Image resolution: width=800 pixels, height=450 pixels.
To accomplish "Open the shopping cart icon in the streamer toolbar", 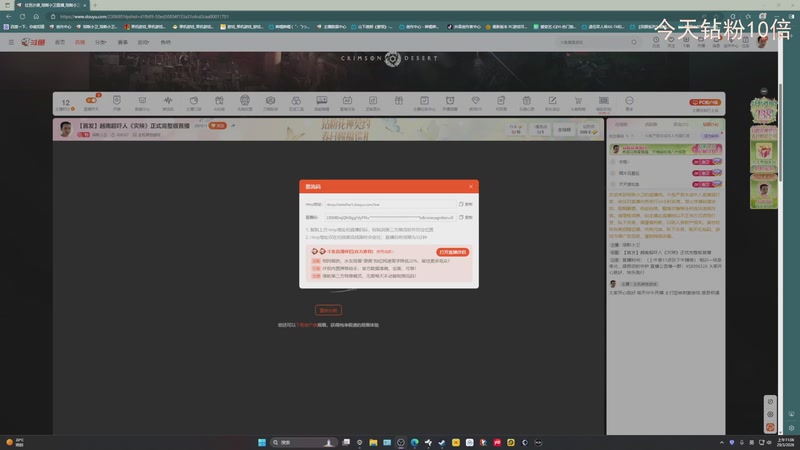I will coord(578,101).
